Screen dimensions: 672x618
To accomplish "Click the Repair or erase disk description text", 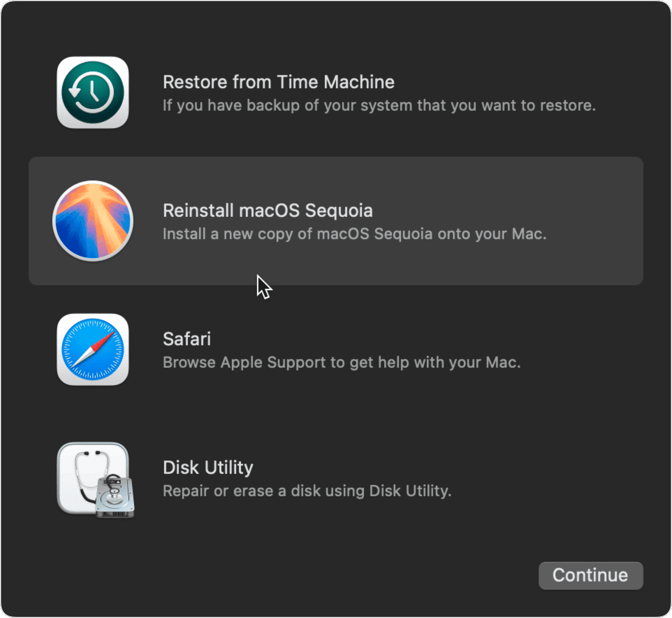I will (x=307, y=491).
